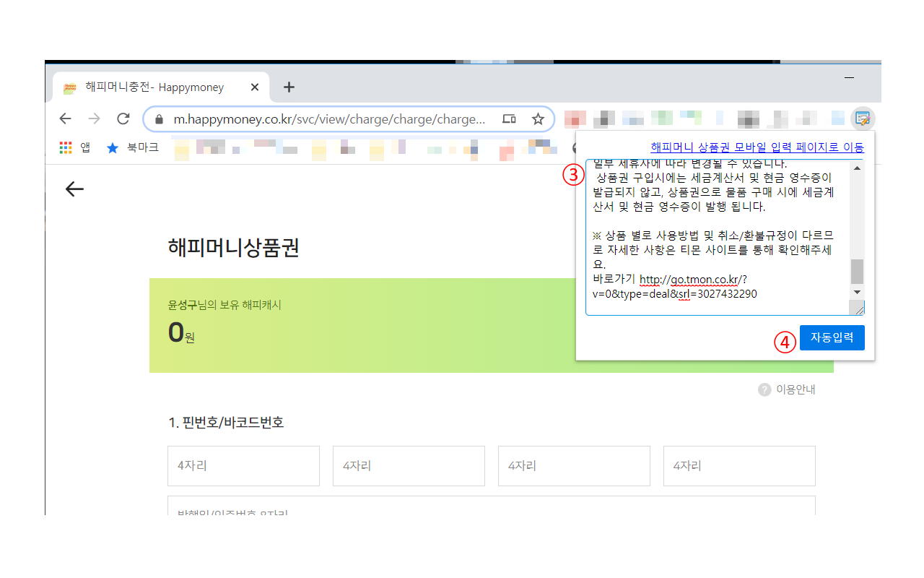Click the textarea scrollbar thumb

click(x=858, y=272)
